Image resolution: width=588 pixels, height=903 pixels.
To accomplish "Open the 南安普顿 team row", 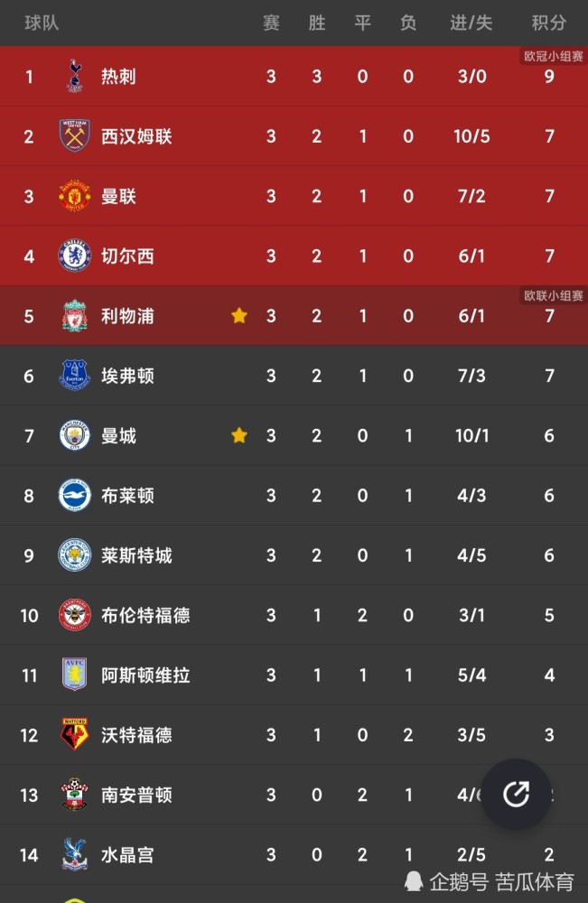I will (294, 795).
